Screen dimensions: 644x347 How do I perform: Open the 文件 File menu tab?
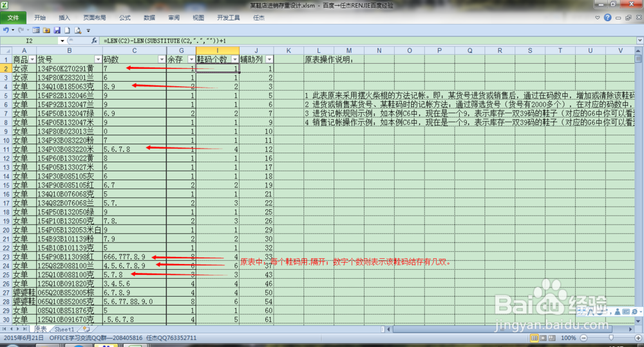tap(13, 17)
